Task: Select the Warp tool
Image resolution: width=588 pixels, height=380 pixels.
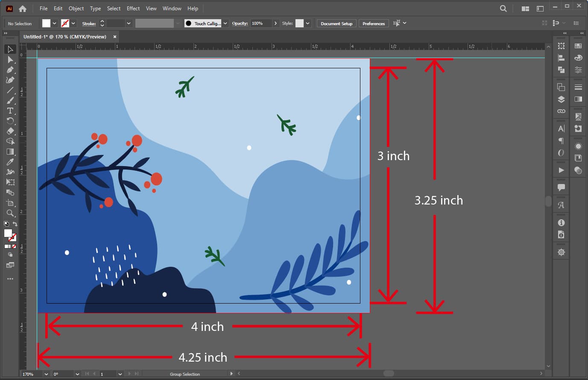Action: coord(10,172)
